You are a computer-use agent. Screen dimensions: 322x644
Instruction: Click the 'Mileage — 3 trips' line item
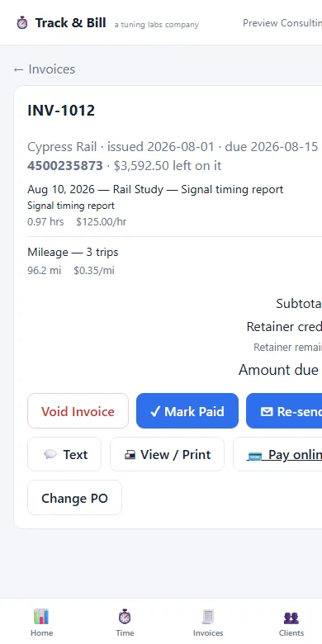[73, 252]
